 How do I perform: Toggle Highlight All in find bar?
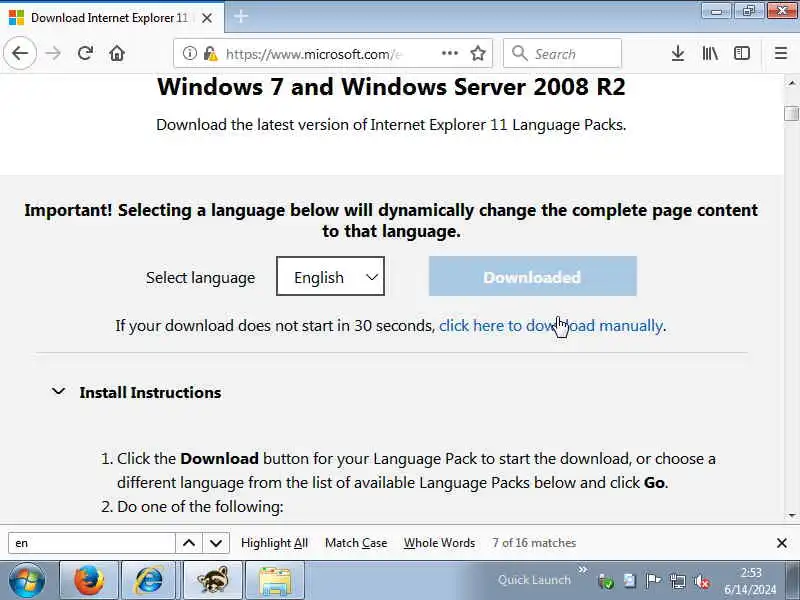click(x=274, y=543)
